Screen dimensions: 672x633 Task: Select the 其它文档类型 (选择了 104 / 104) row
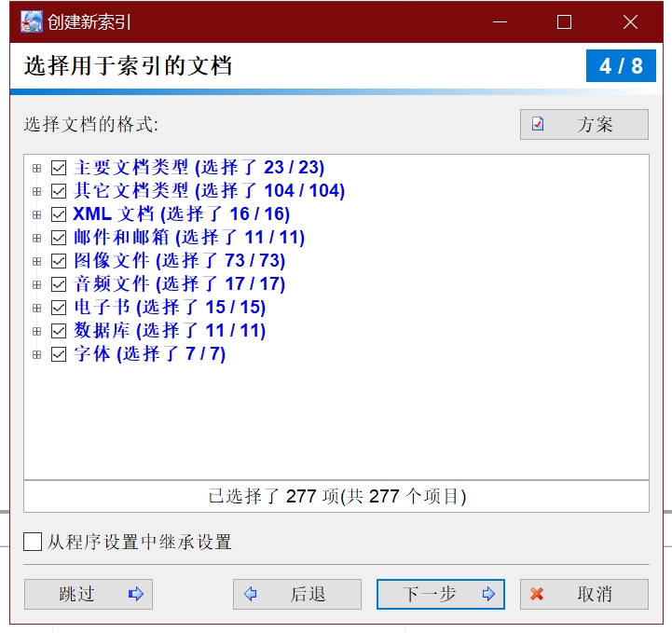coord(209,191)
